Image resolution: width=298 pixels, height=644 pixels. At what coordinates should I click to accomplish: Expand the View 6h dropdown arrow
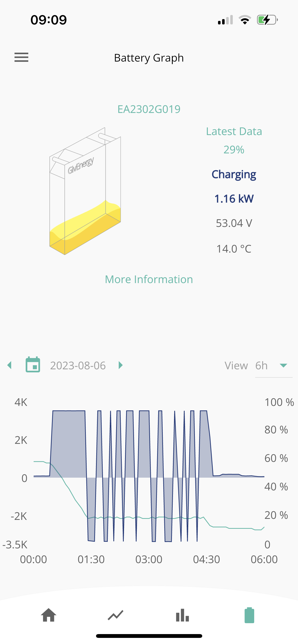283,365
